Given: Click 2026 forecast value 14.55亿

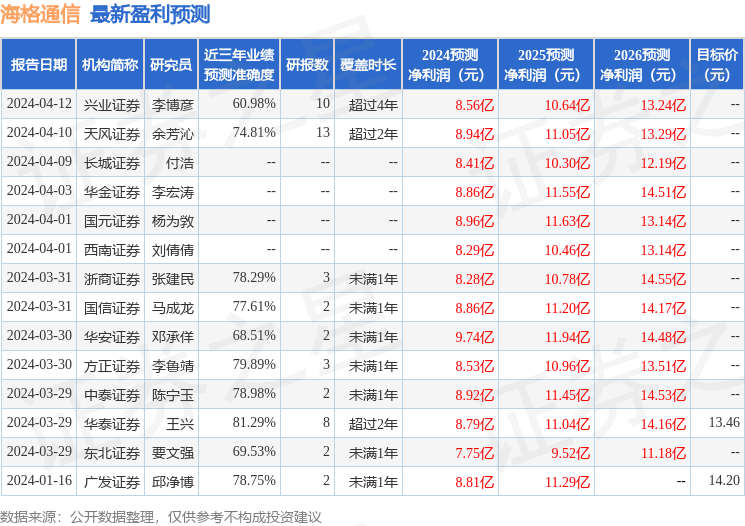Looking at the screenshot, I should 663,279.
